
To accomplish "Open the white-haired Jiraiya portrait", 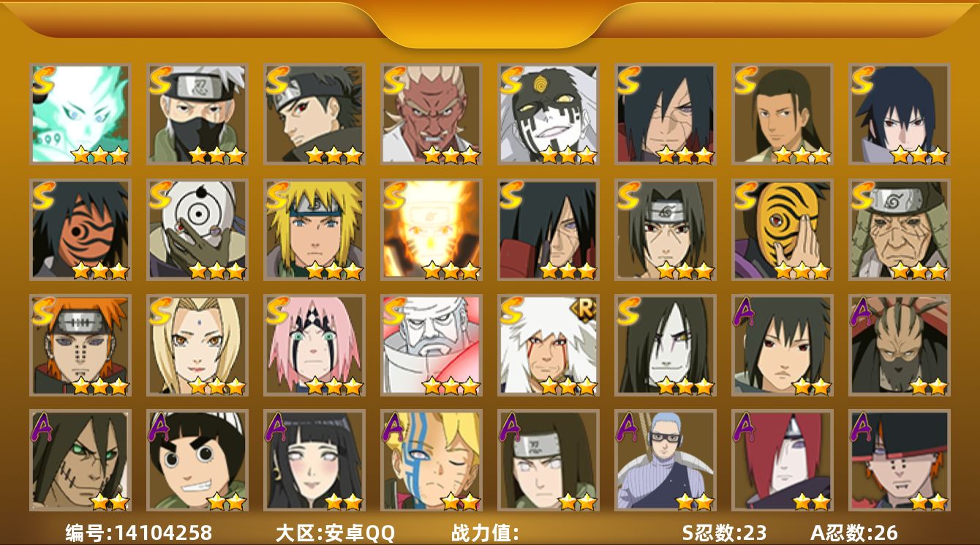I will (x=549, y=345).
